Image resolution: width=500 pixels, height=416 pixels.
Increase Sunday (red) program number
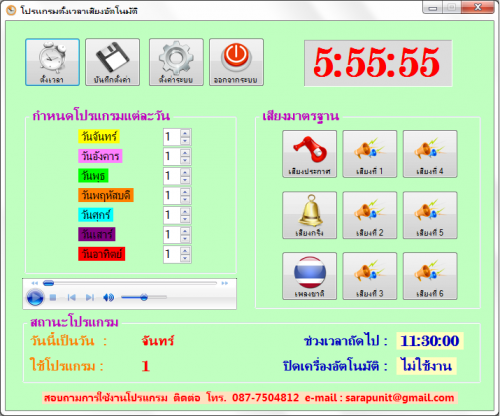point(185,251)
